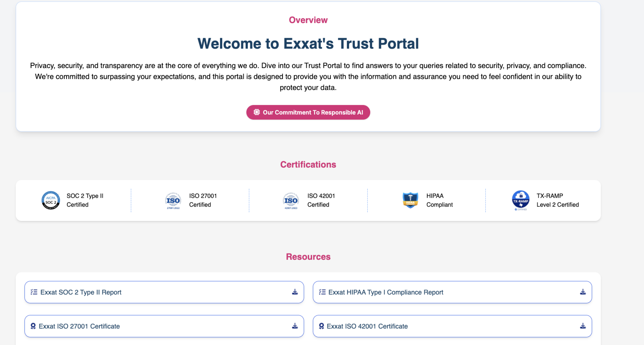Click the Resources section heading

(x=308, y=257)
